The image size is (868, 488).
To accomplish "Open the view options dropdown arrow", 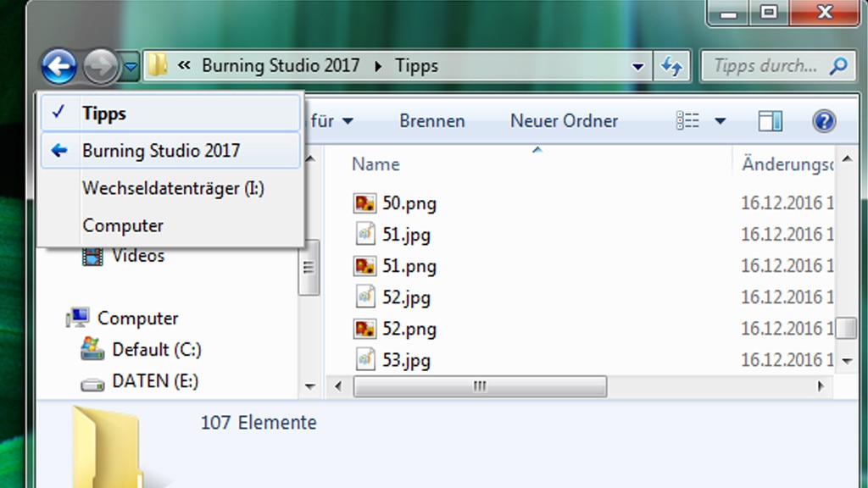I will point(721,121).
